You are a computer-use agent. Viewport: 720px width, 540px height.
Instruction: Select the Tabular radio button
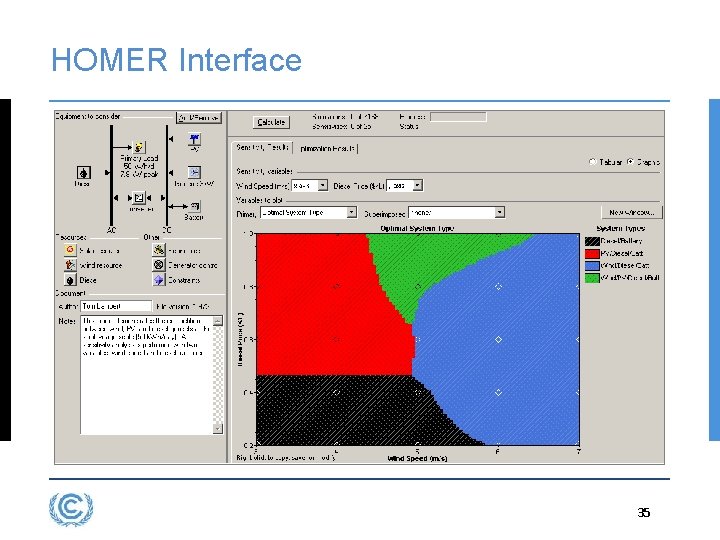point(592,162)
